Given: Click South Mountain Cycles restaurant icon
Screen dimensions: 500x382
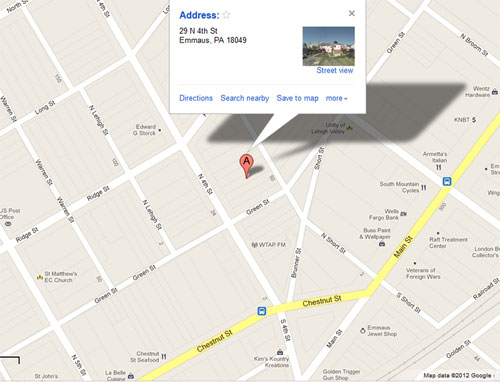Looking at the screenshot, I should click(424, 187).
